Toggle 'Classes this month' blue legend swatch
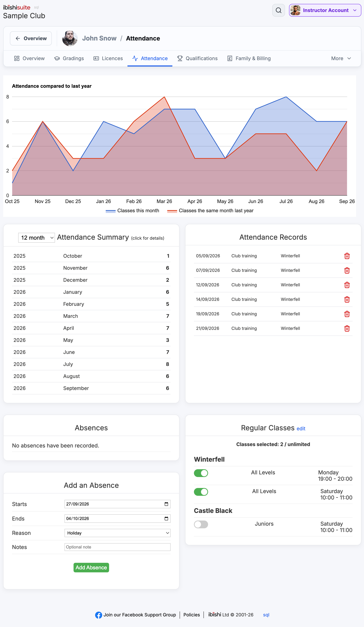Viewport: 364px width, 627px height. pyautogui.click(x=111, y=211)
